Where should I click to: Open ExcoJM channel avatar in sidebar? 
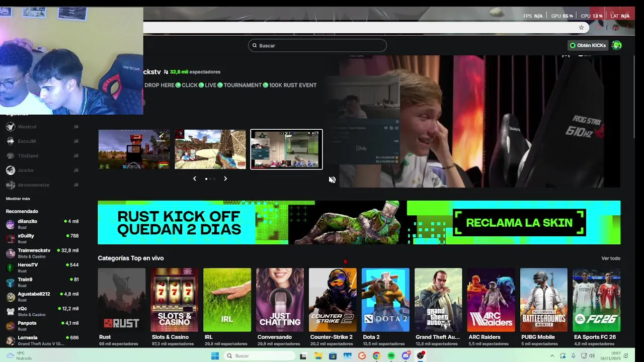coord(10,141)
